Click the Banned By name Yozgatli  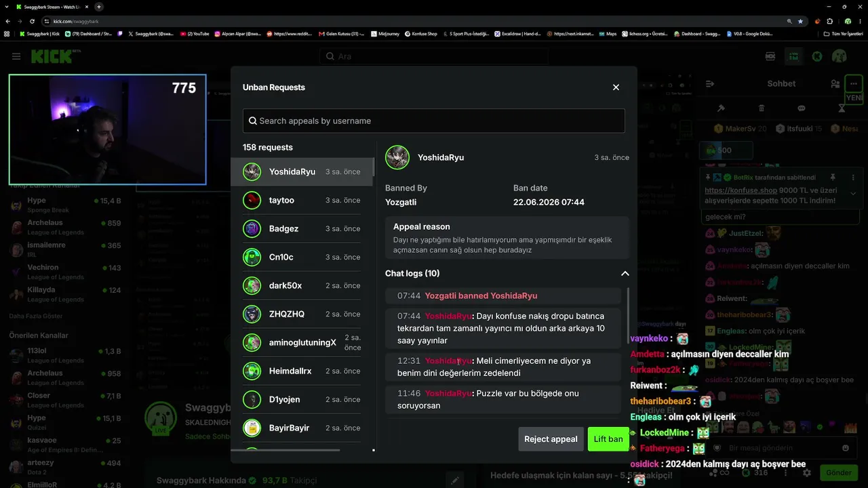(401, 202)
